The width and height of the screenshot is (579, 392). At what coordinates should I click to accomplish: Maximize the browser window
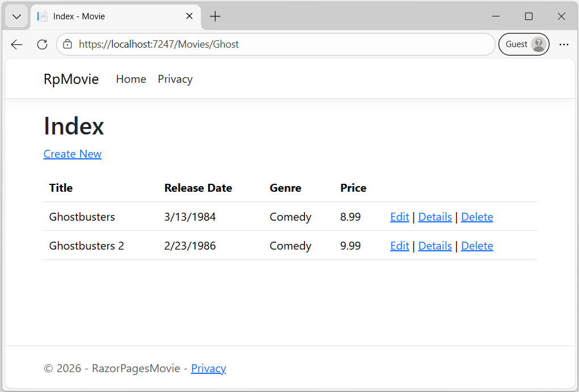tap(529, 16)
